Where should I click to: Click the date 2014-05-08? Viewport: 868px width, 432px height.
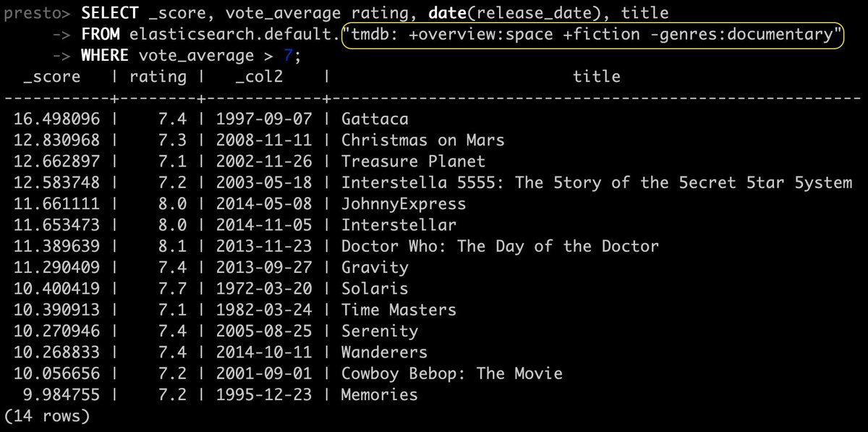[x=264, y=204]
